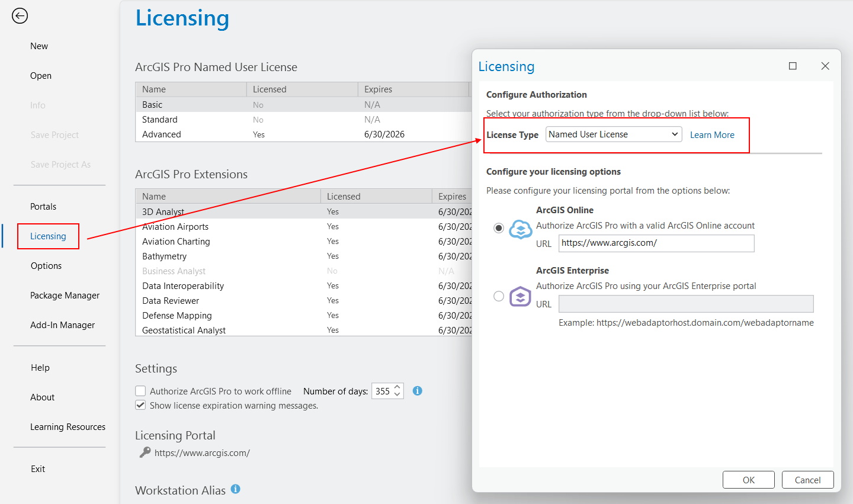
Task: Increase the number of days stepper
Action: [397, 387]
